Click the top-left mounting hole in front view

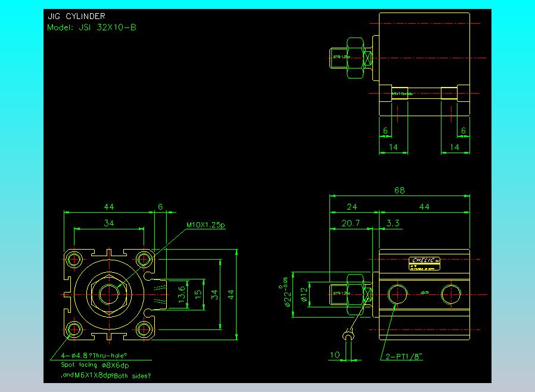pyautogui.click(x=75, y=259)
